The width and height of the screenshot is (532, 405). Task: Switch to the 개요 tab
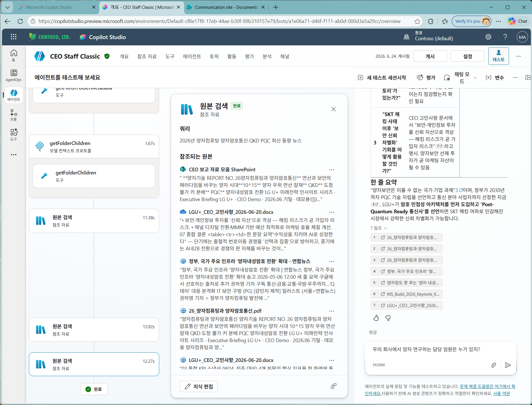tap(124, 56)
